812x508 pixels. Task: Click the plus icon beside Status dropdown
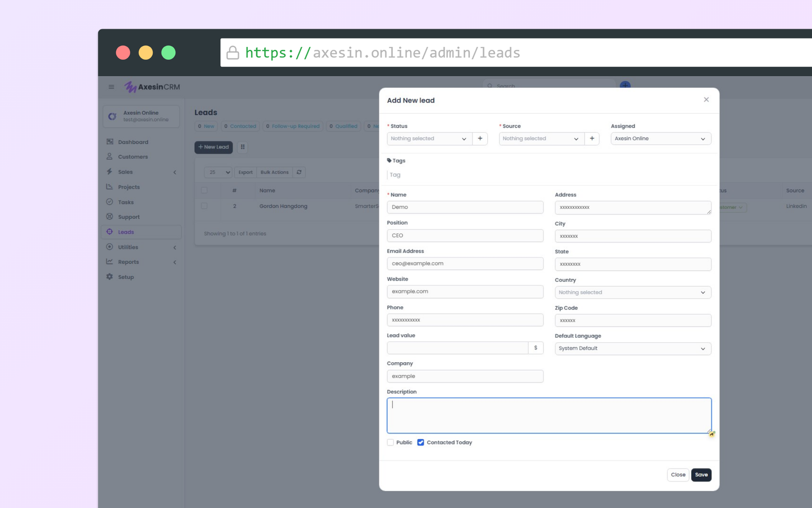point(480,139)
